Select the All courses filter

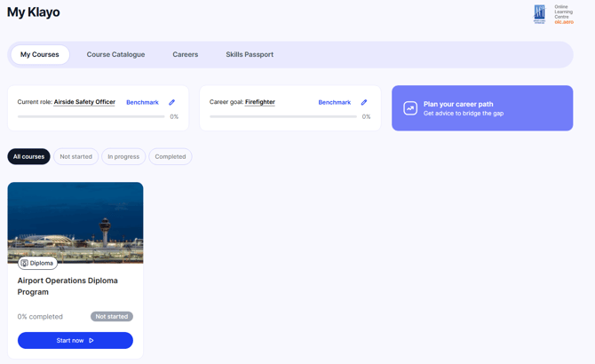(28, 156)
